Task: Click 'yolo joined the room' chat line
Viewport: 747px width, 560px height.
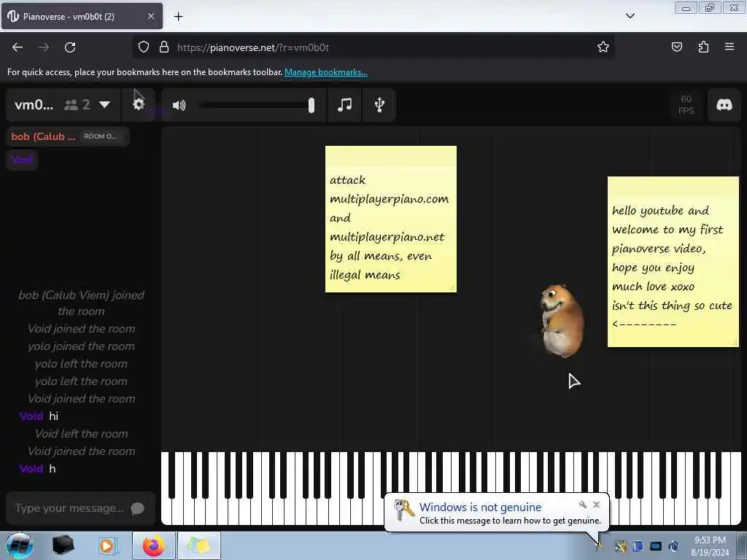Action: tap(81, 346)
